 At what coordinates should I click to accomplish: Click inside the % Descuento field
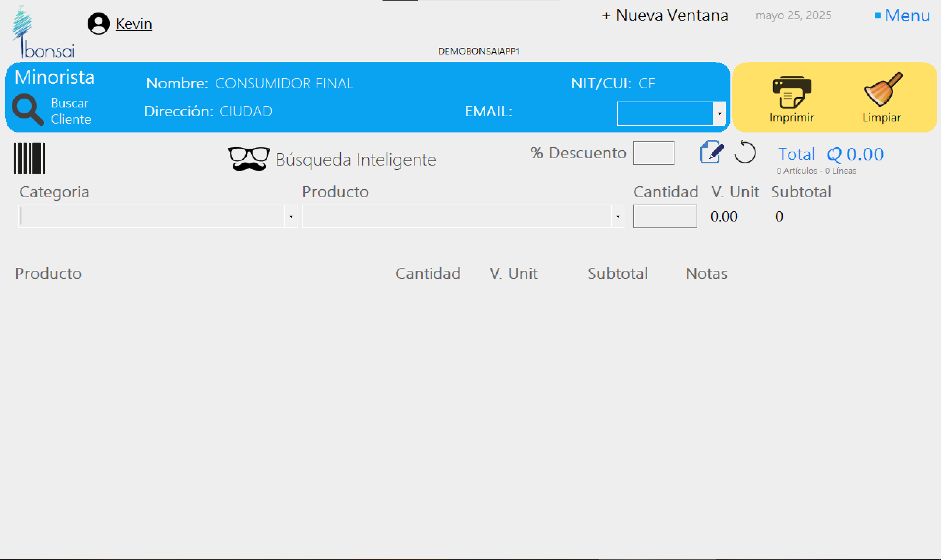tap(653, 153)
